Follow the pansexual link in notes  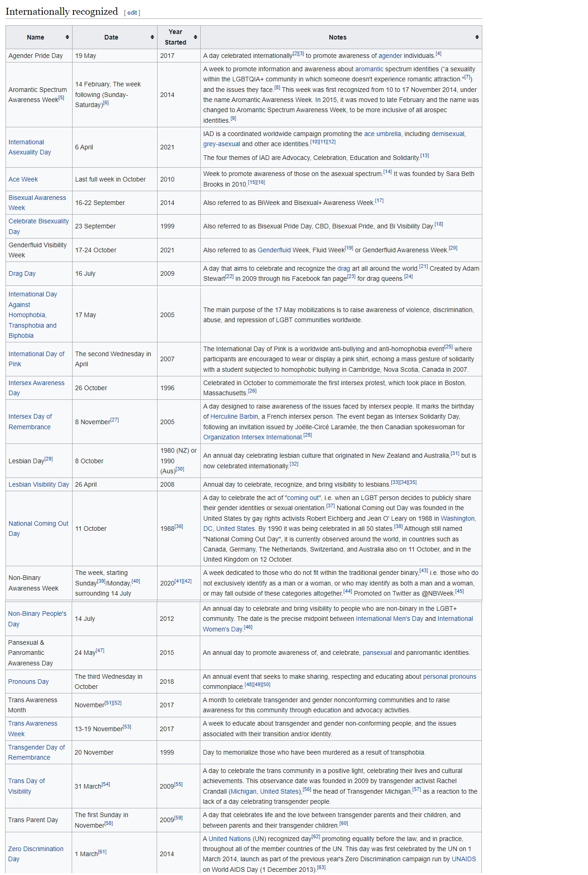(377, 653)
